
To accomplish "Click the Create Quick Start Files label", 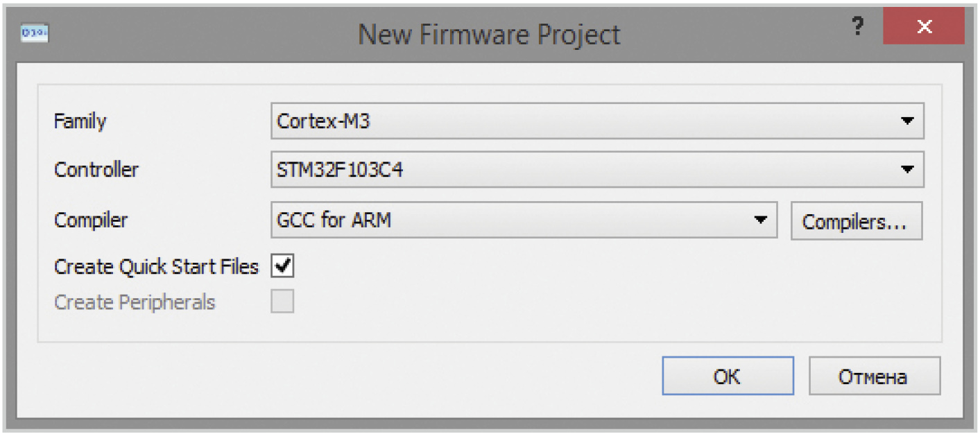I will point(156,267).
